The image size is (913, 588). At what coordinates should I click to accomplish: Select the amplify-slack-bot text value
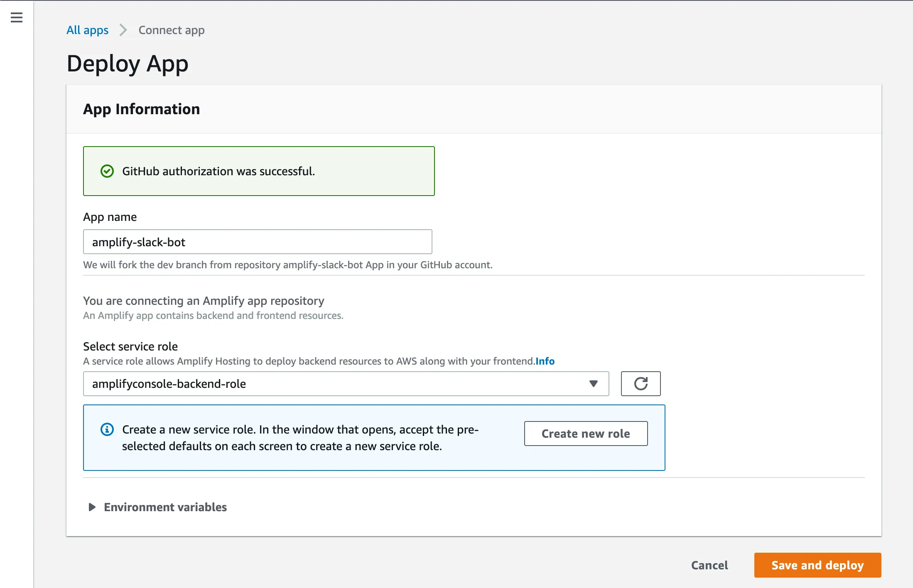tap(138, 242)
